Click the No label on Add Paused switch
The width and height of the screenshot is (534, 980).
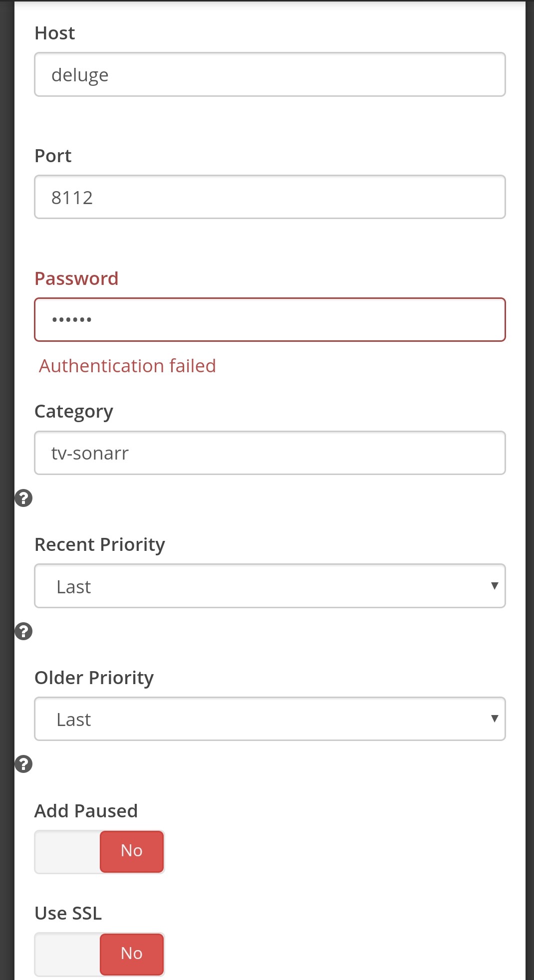(131, 851)
